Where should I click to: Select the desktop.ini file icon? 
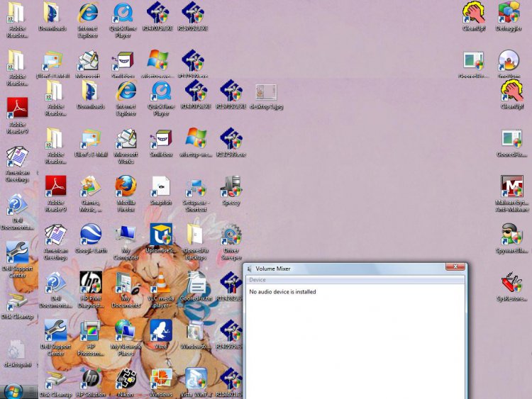[17, 354]
